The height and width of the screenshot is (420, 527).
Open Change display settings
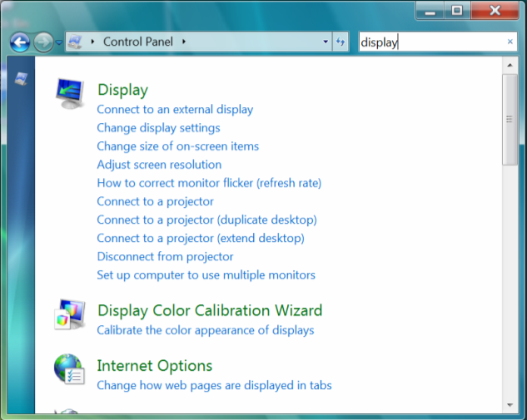tap(159, 128)
